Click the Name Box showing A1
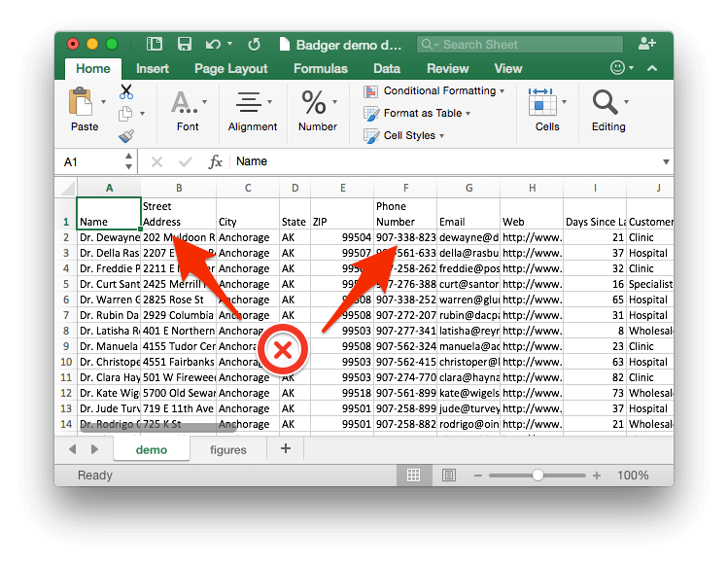Viewport: 728px width, 564px height. [90, 161]
